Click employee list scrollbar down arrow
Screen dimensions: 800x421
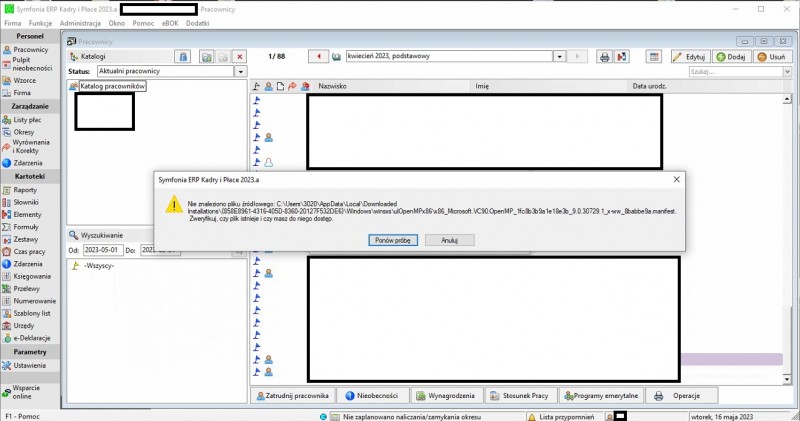tap(787, 379)
